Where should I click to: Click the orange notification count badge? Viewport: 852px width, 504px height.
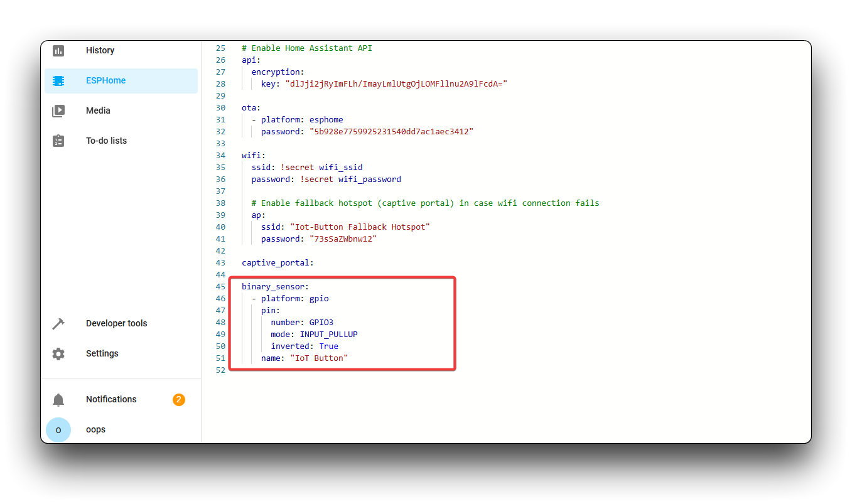(179, 400)
